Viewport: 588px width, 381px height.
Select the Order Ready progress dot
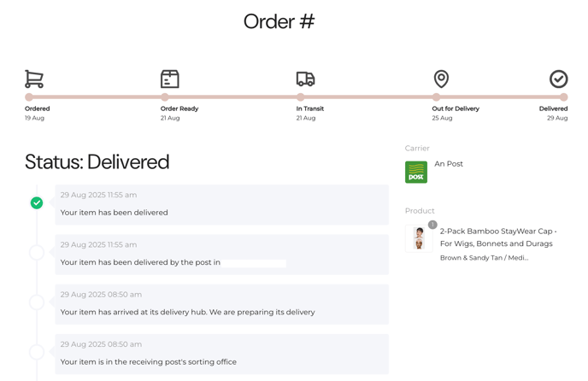pos(165,97)
